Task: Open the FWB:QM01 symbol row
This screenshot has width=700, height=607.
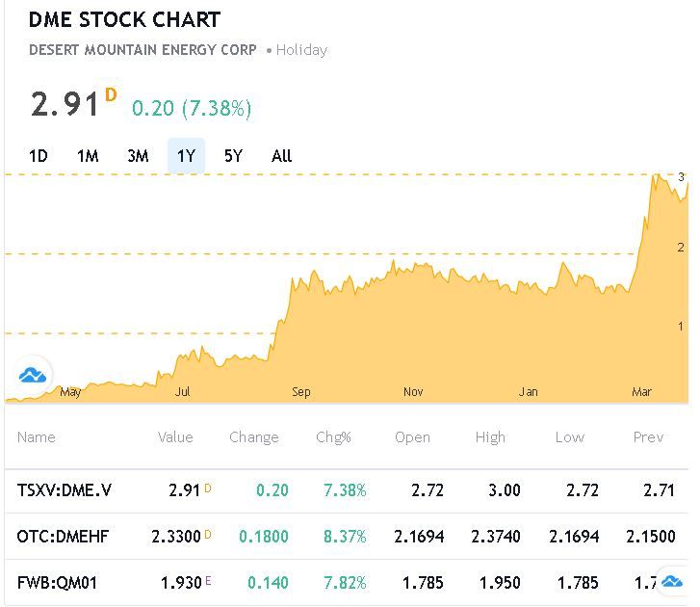Action: [x=58, y=582]
